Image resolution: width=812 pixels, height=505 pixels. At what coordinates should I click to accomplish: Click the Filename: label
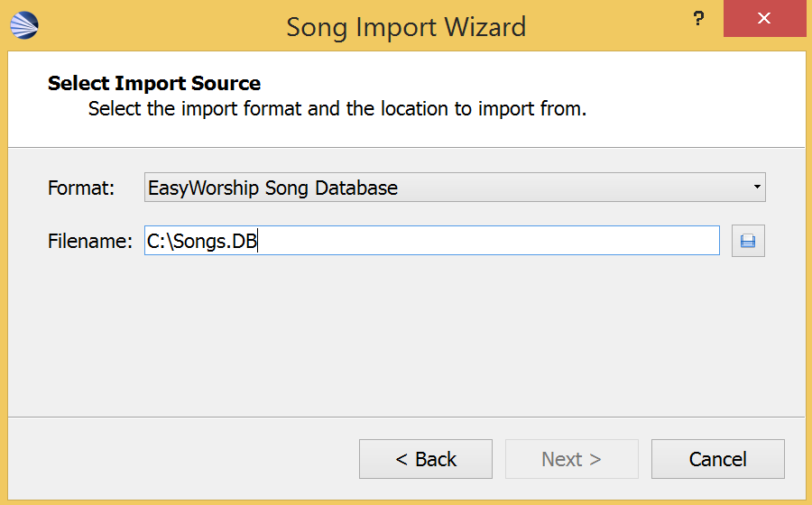tap(90, 241)
